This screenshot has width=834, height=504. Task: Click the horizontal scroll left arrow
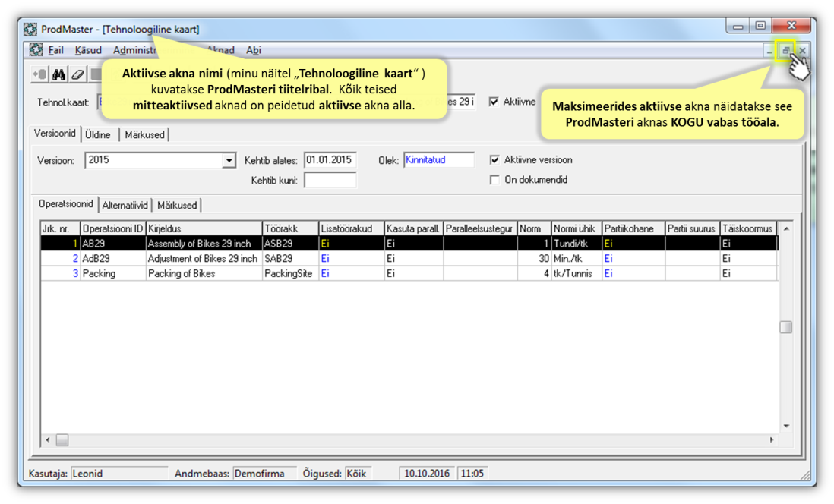click(x=48, y=439)
